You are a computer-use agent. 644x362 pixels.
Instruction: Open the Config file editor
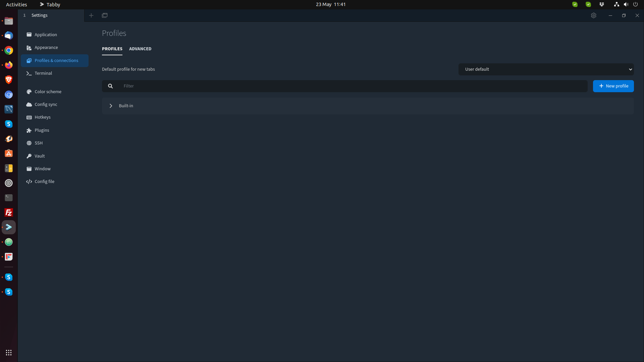click(x=54, y=182)
